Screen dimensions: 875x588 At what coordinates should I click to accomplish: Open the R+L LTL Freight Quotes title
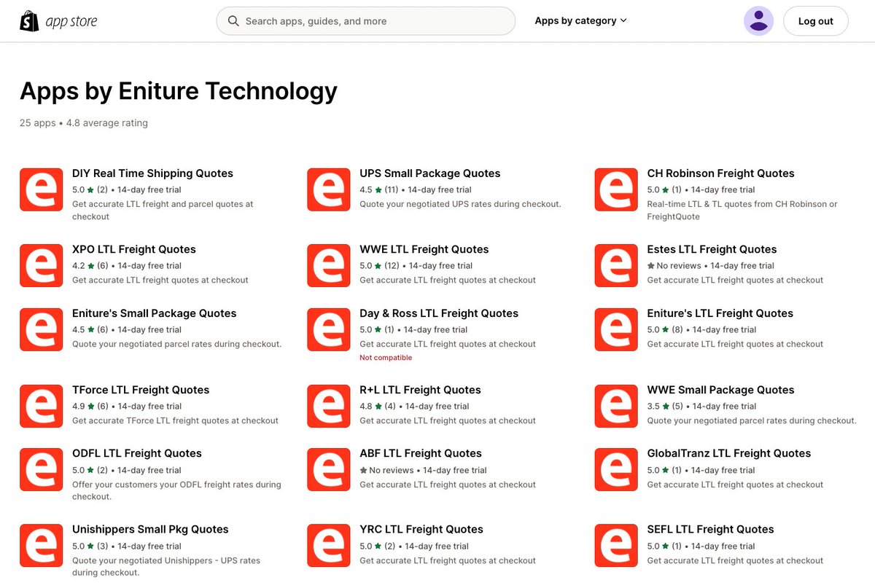pyautogui.click(x=420, y=390)
